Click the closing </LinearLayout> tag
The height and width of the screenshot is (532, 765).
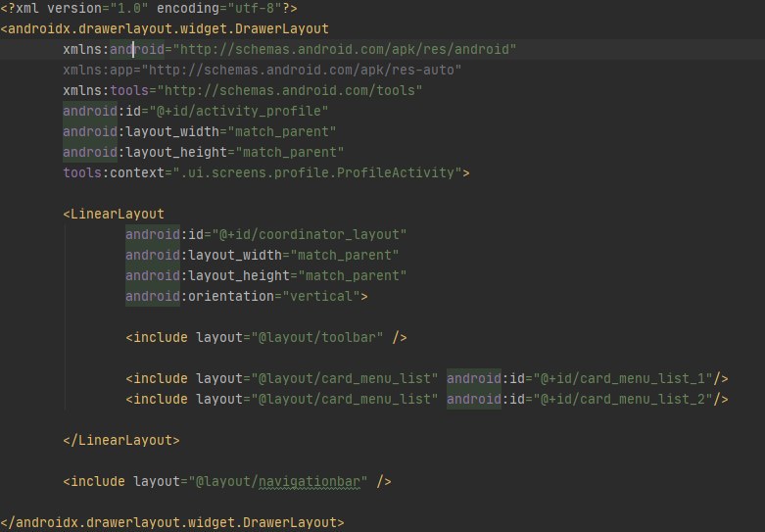[x=121, y=440]
